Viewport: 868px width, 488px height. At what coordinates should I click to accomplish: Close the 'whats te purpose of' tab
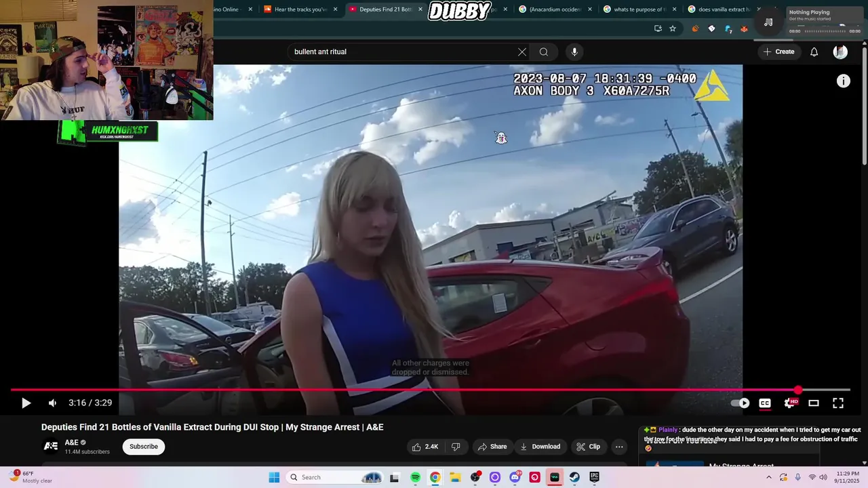point(675,9)
